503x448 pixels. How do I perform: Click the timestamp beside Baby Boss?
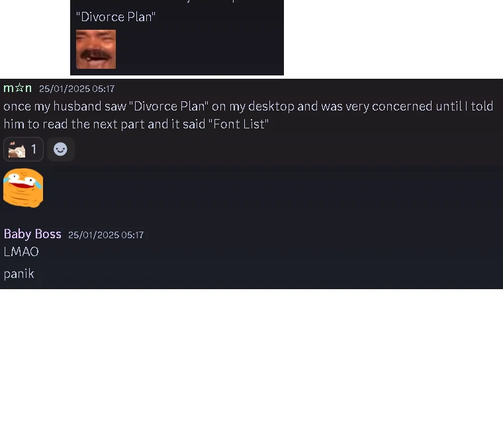pos(106,235)
